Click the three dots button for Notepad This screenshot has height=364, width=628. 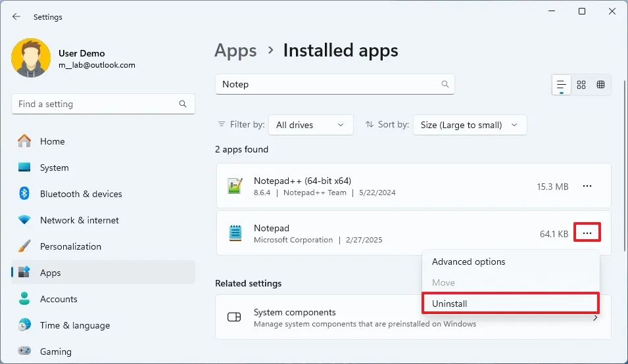click(587, 233)
